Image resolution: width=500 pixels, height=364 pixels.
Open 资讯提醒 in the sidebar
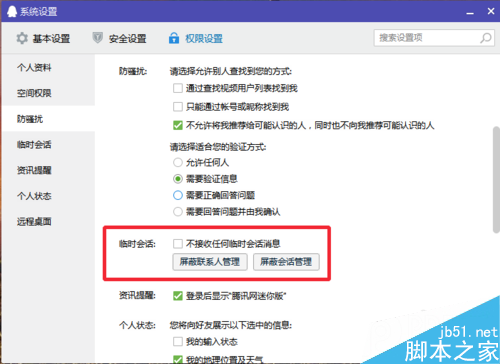[34, 170]
